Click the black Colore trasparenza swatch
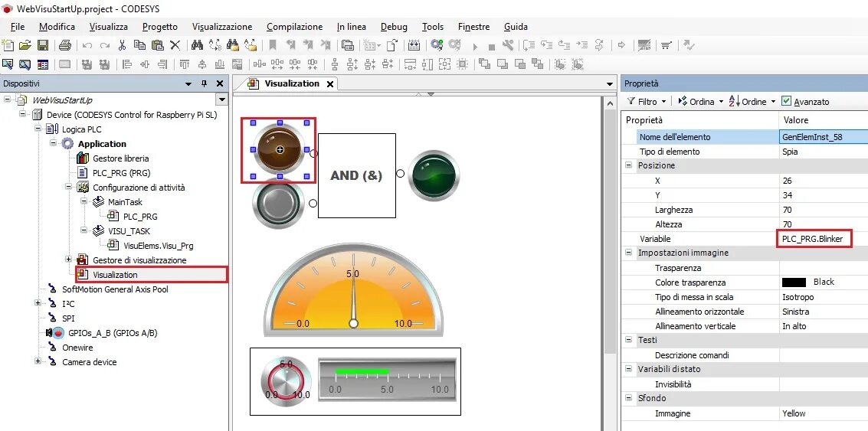Image resolution: width=868 pixels, height=431 pixels. point(794,282)
